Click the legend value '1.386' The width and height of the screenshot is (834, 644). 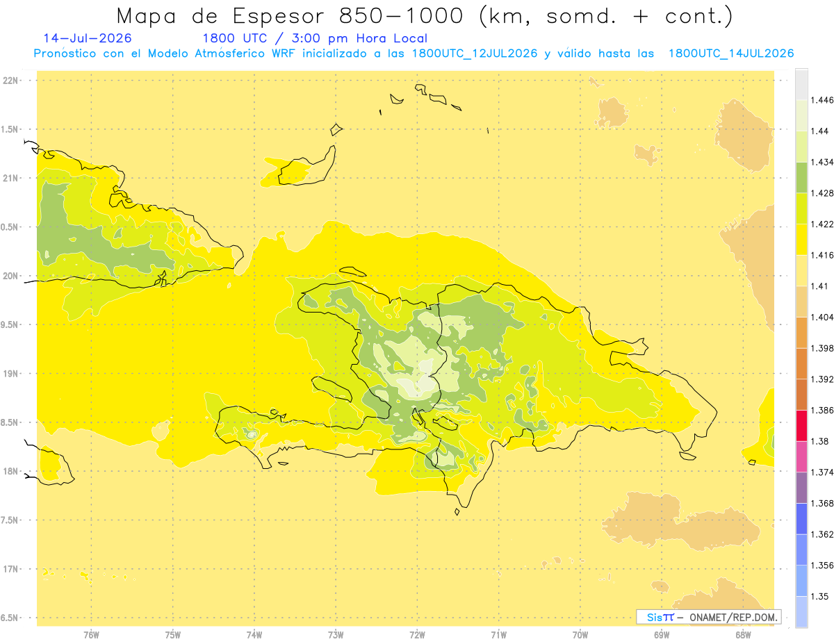[x=821, y=410]
